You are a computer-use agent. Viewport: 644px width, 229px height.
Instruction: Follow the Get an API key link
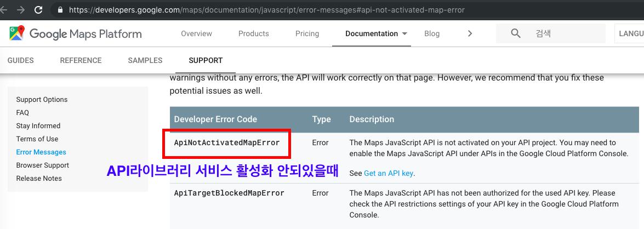click(x=388, y=173)
